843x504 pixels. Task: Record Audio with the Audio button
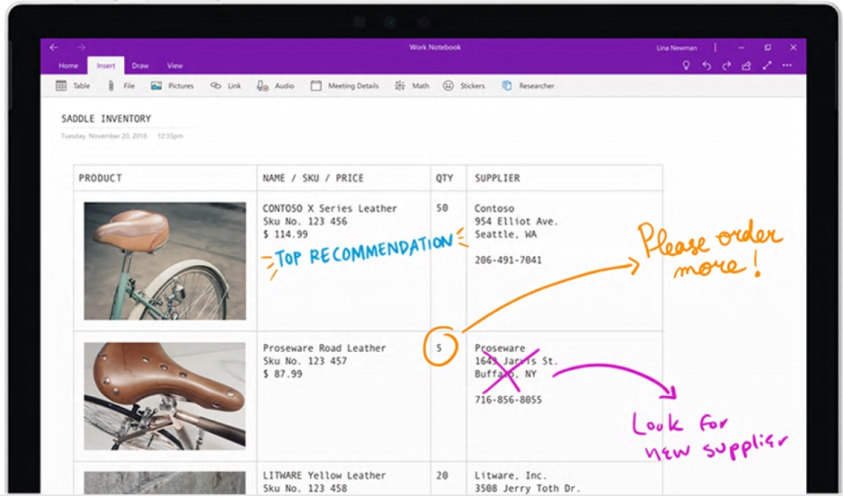click(275, 86)
